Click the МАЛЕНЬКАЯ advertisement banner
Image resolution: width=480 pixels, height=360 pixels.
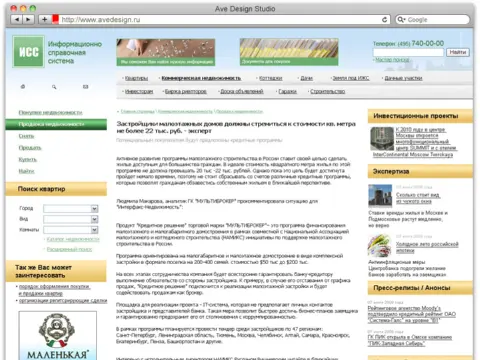pyautogui.click(x=58, y=335)
